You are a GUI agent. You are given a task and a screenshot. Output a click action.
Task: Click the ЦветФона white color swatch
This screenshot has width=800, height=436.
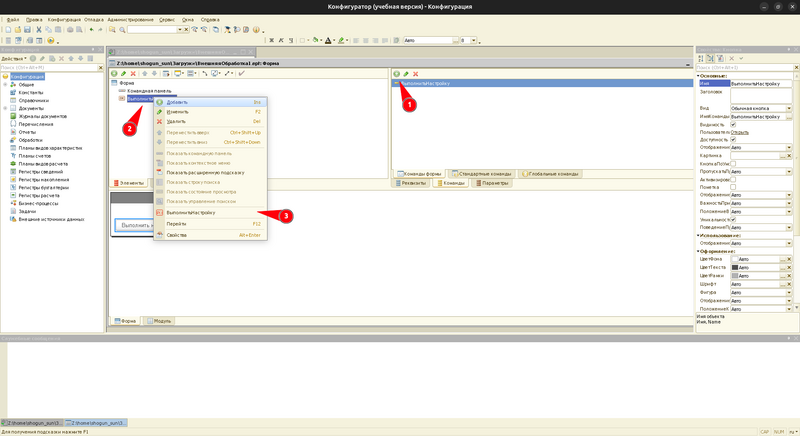click(735, 260)
